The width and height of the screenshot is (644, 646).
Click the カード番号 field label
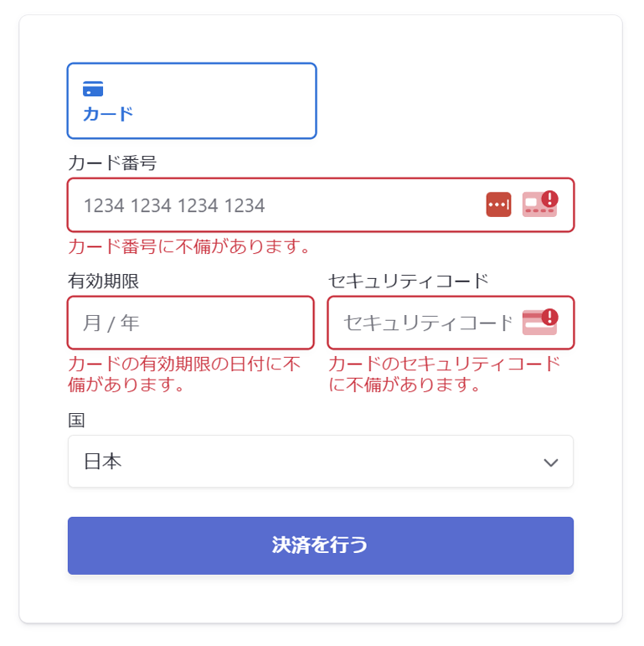pyautogui.click(x=112, y=163)
